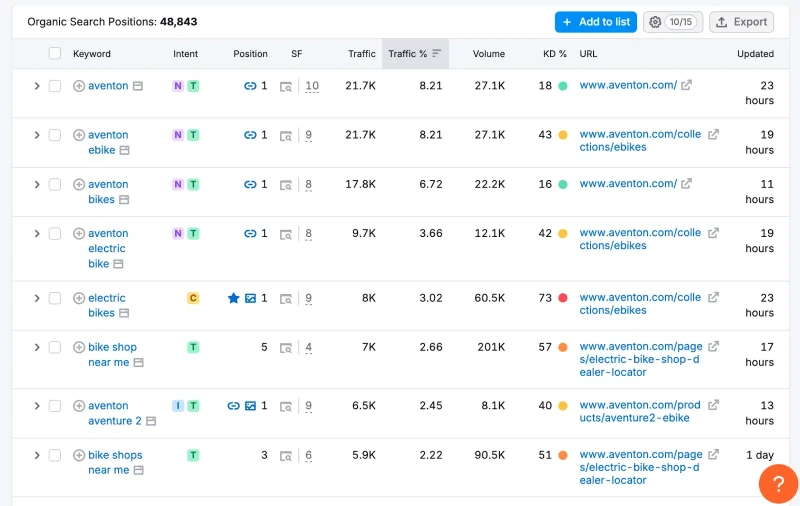Sort by the Updated column header
The image size is (800, 506).
756,54
